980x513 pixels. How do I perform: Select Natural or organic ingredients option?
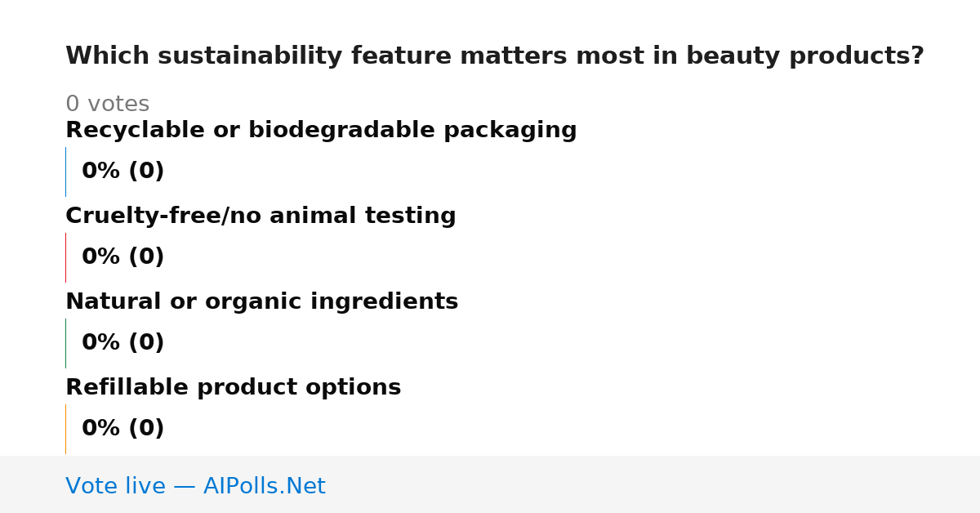tap(261, 302)
